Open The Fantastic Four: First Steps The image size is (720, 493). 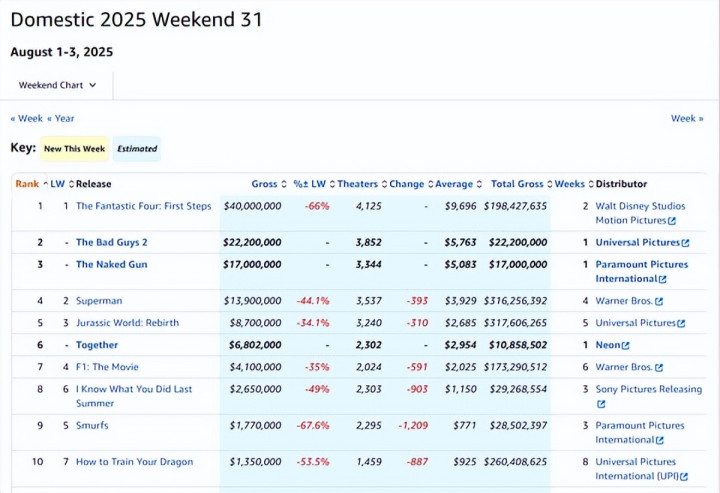pos(144,206)
